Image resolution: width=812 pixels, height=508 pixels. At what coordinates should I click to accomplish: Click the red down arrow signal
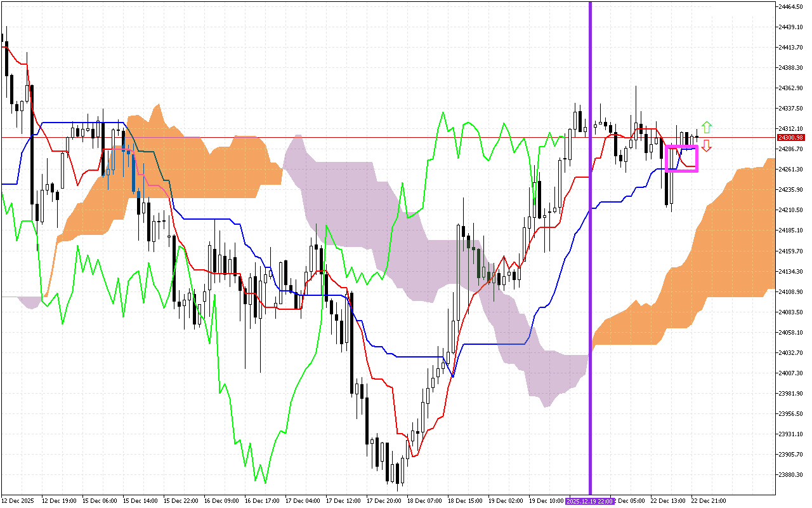click(x=706, y=146)
